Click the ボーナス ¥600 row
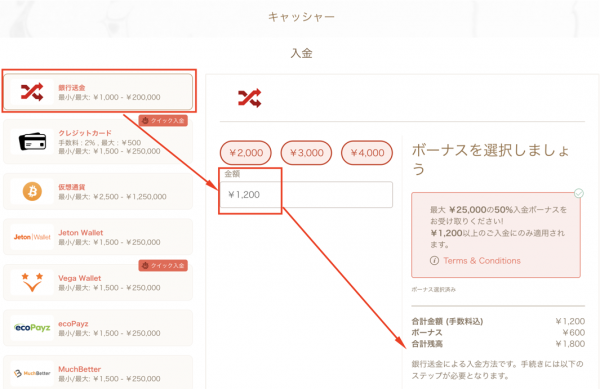Screen dimensions: 600x389 click(x=498, y=332)
